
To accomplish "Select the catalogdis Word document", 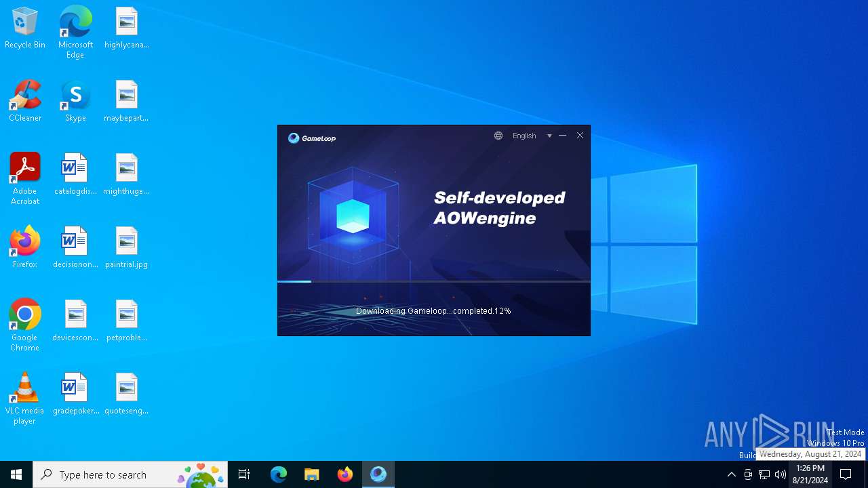I will click(x=75, y=175).
